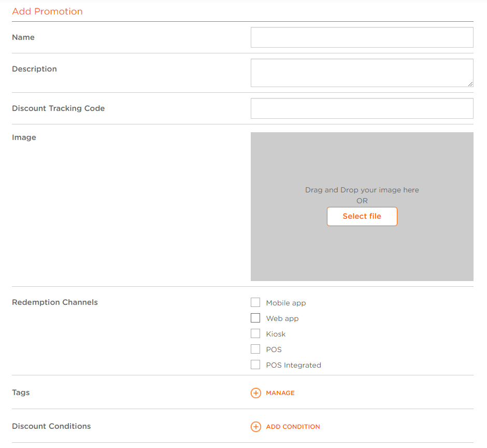The image size is (487, 448).
Task: Click the Mobile app label text
Action: click(286, 303)
